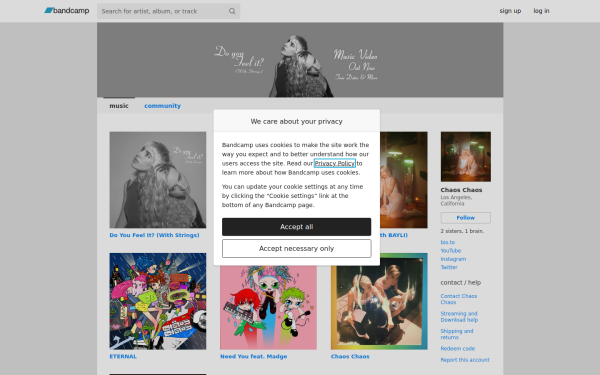This screenshot has height=375, width=600.
Task: Open the bio.to link
Action: (448, 242)
